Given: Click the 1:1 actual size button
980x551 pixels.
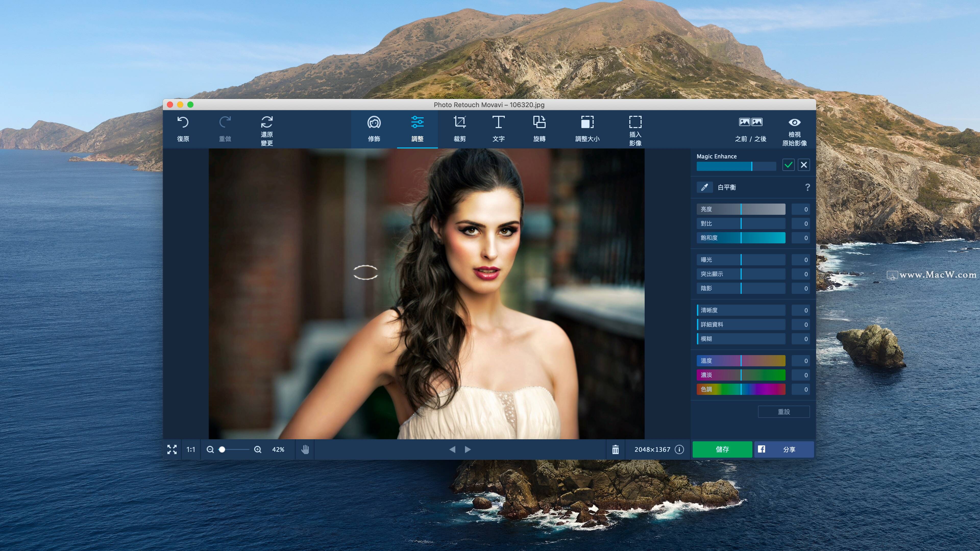Looking at the screenshot, I should [191, 449].
